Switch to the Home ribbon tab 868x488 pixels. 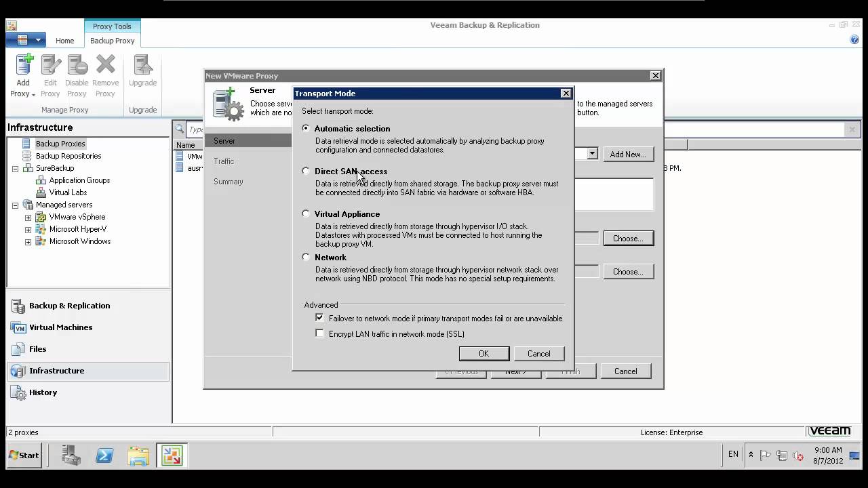pyautogui.click(x=65, y=41)
